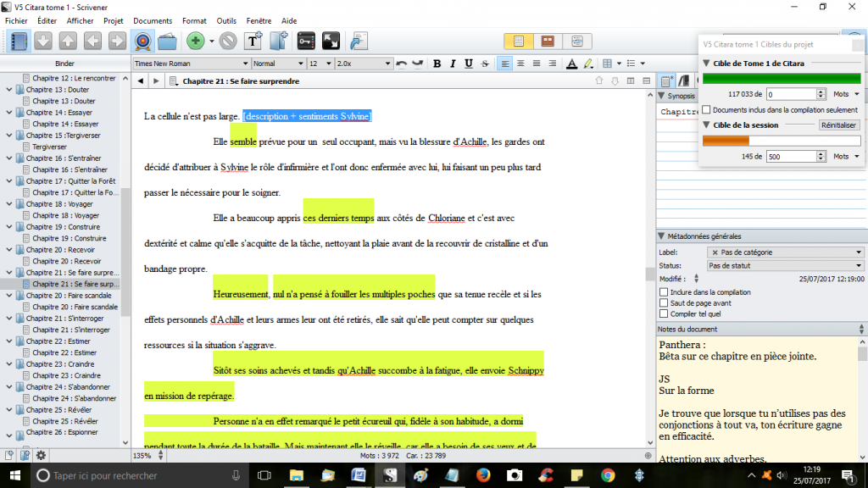Go to previous document in editor history

point(141,80)
